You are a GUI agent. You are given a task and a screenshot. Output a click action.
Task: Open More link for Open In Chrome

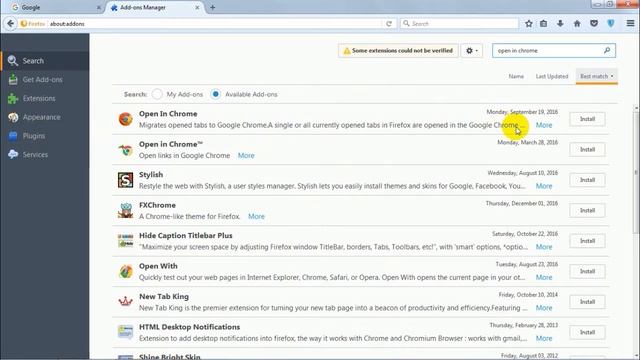544,125
